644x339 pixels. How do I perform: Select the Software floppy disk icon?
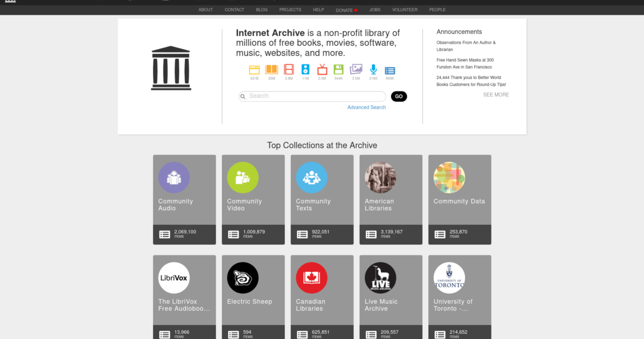pos(338,70)
